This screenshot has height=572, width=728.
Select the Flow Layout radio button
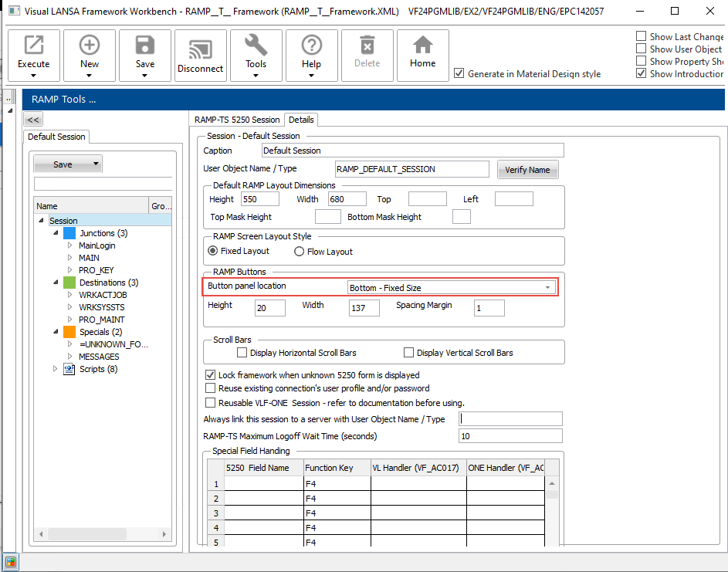(300, 252)
